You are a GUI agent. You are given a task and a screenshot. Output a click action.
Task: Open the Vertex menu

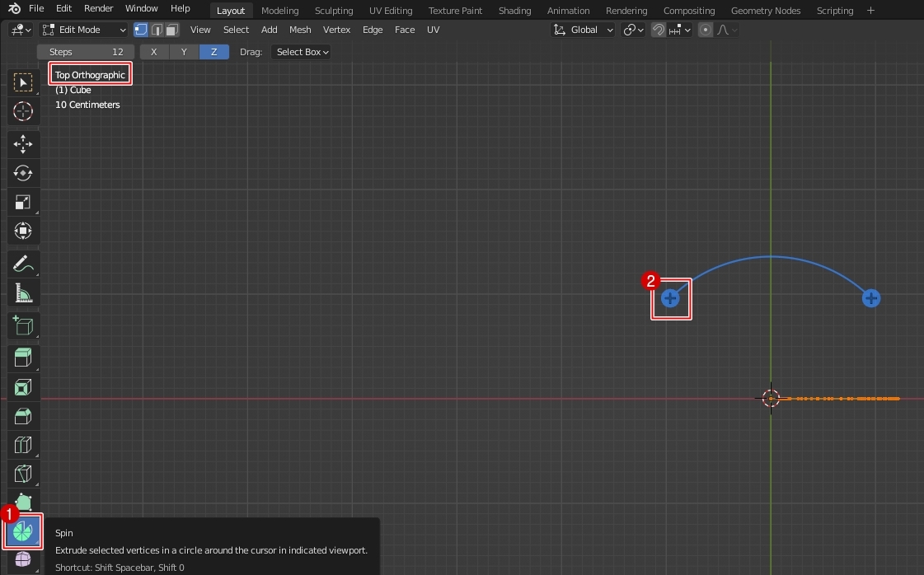336,30
